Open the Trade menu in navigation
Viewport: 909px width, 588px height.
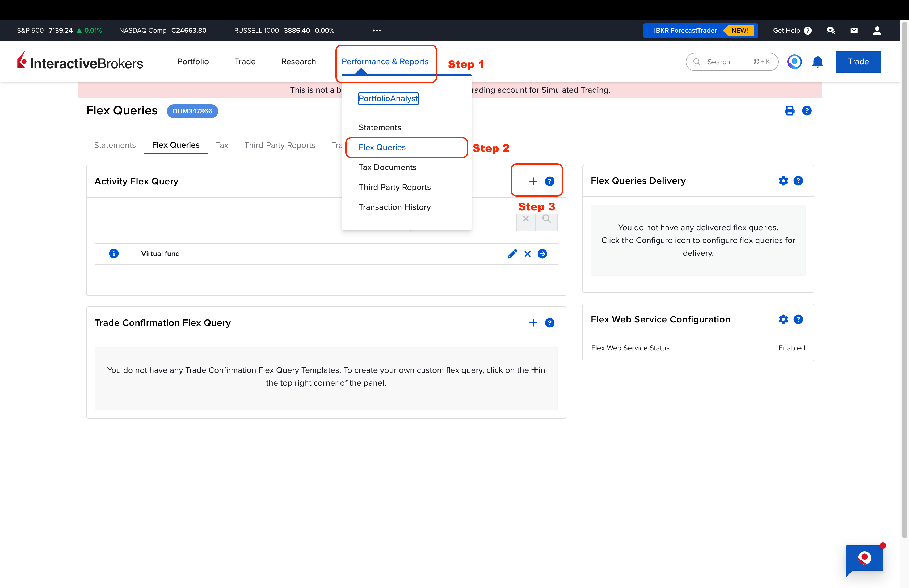245,62
